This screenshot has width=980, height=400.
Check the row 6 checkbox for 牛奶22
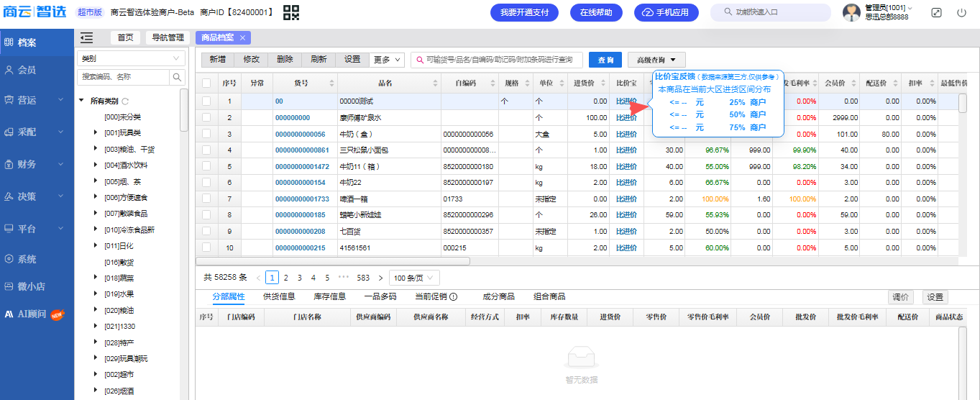pos(206,182)
